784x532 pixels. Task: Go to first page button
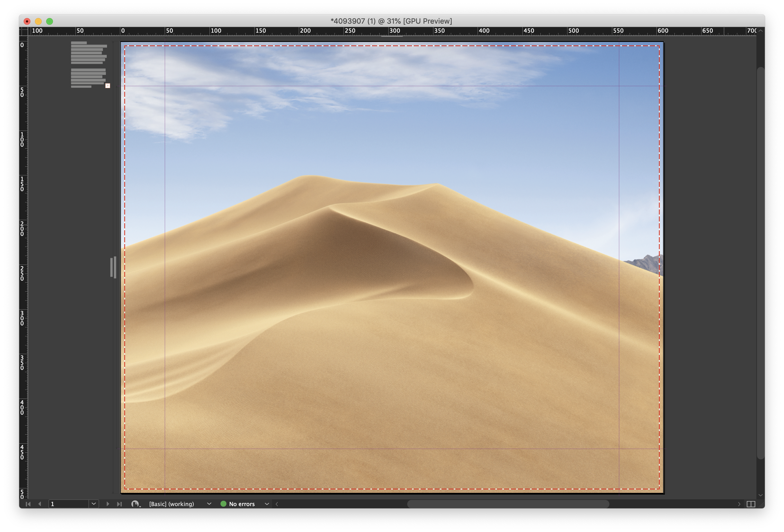pyautogui.click(x=28, y=504)
